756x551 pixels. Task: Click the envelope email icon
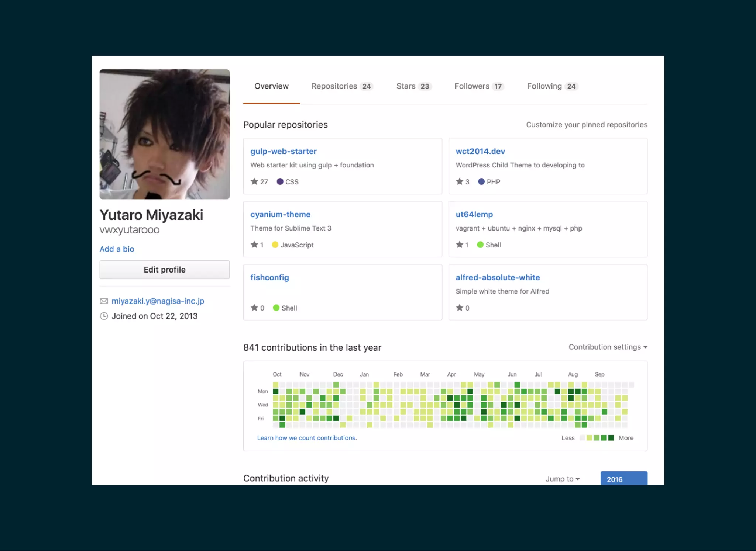(x=104, y=301)
